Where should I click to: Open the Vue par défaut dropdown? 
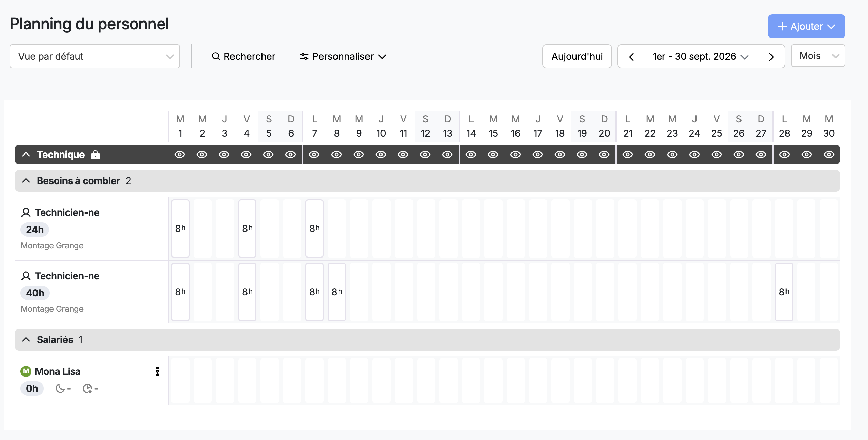(95, 56)
